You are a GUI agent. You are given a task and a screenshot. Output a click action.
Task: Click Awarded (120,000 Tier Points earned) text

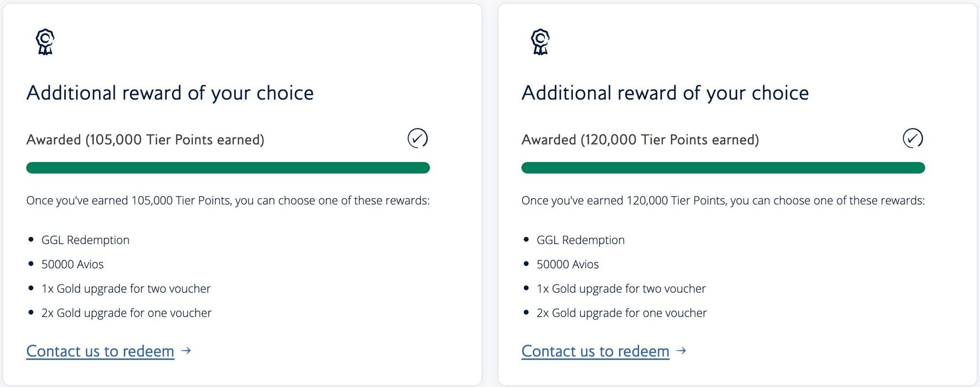(x=640, y=140)
